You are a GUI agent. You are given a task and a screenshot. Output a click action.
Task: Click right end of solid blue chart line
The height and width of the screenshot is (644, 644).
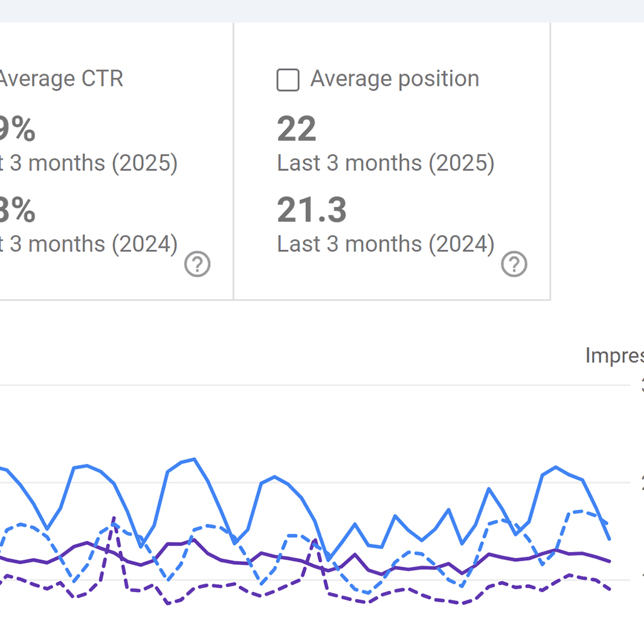pyautogui.click(x=610, y=538)
